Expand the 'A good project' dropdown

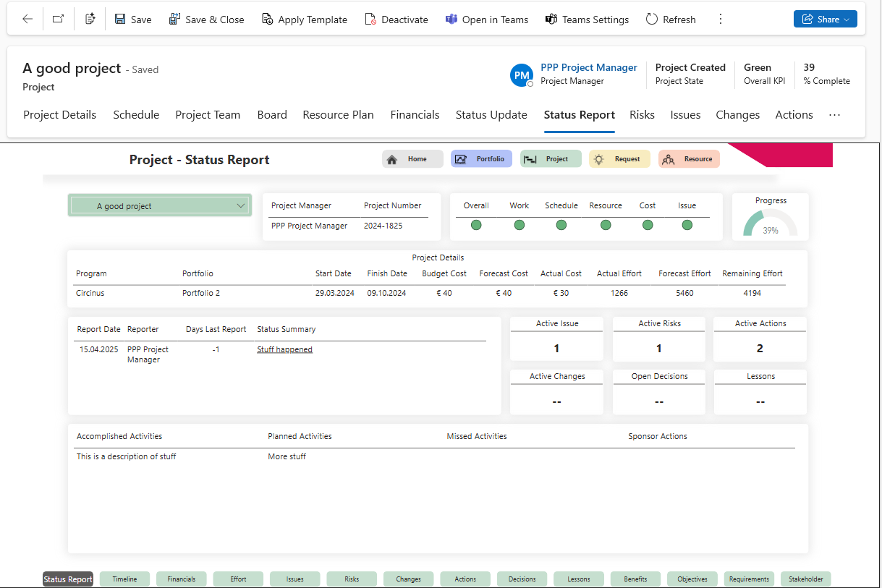point(241,206)
